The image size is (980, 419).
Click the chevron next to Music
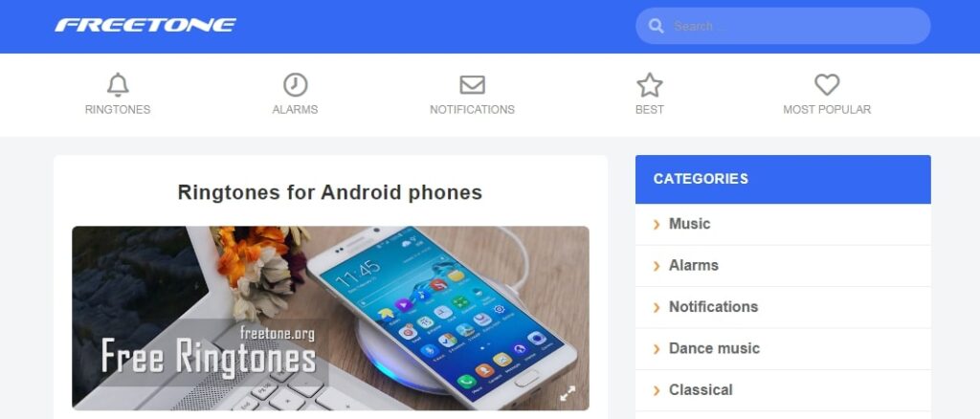(657, 224)
